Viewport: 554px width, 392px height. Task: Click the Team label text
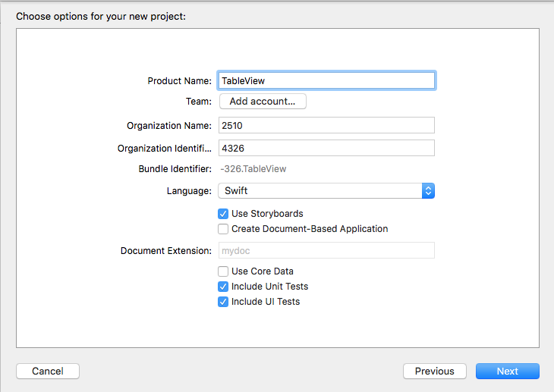(x=199, y=102)
